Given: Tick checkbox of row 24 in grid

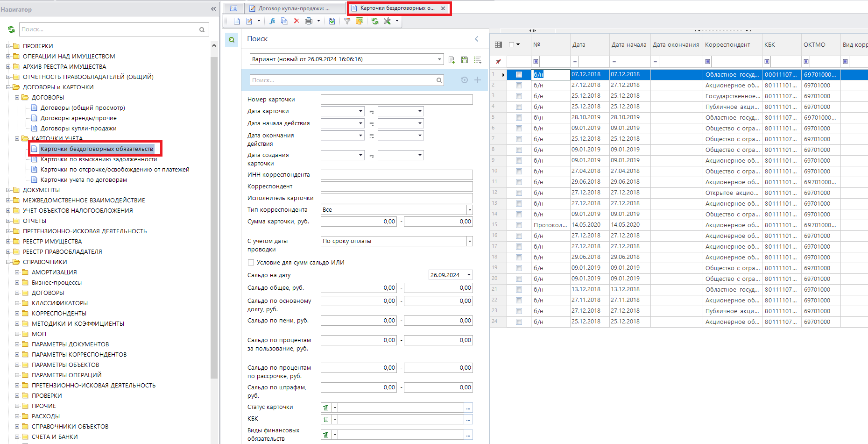Looking at the screenshot, I should pyautogui.click(x=519, y=322).
